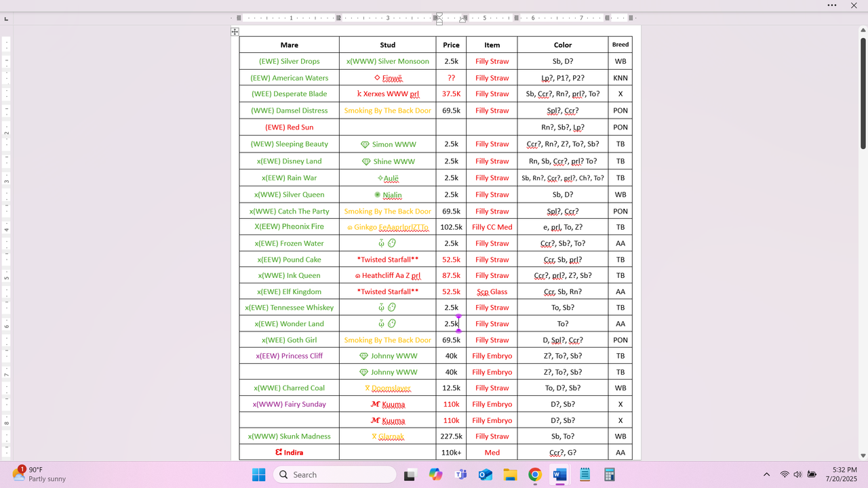Click the "(EWE) Silver Drops" cell
Viewport: 868px width, 488px height.
pos(290,61)
